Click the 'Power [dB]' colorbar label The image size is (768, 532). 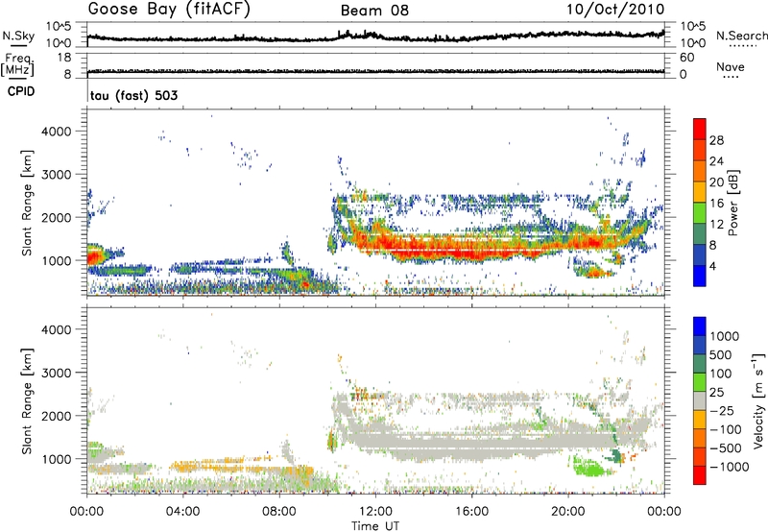pyautogui.click(x=732, y=204)
